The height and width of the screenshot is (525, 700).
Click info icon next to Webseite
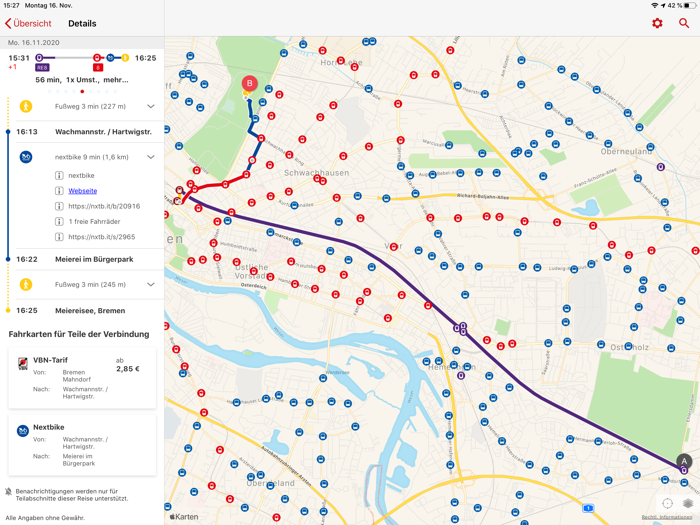pos(59,191)
